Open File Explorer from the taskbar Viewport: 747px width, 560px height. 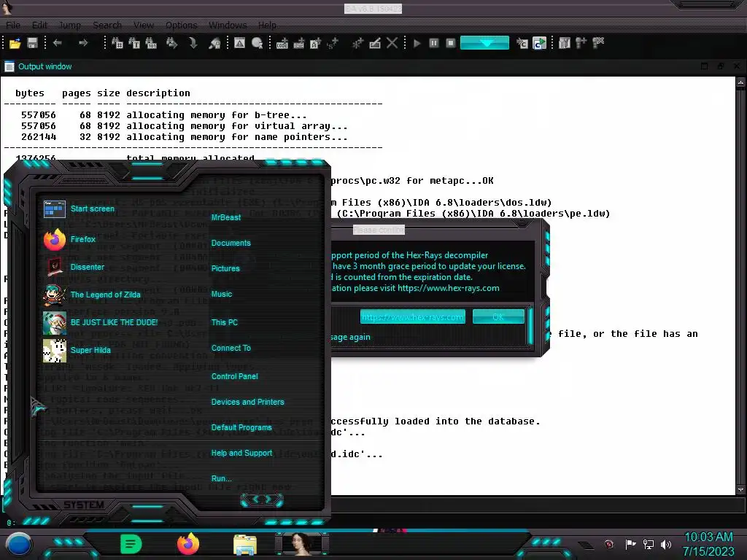(245, 544)
